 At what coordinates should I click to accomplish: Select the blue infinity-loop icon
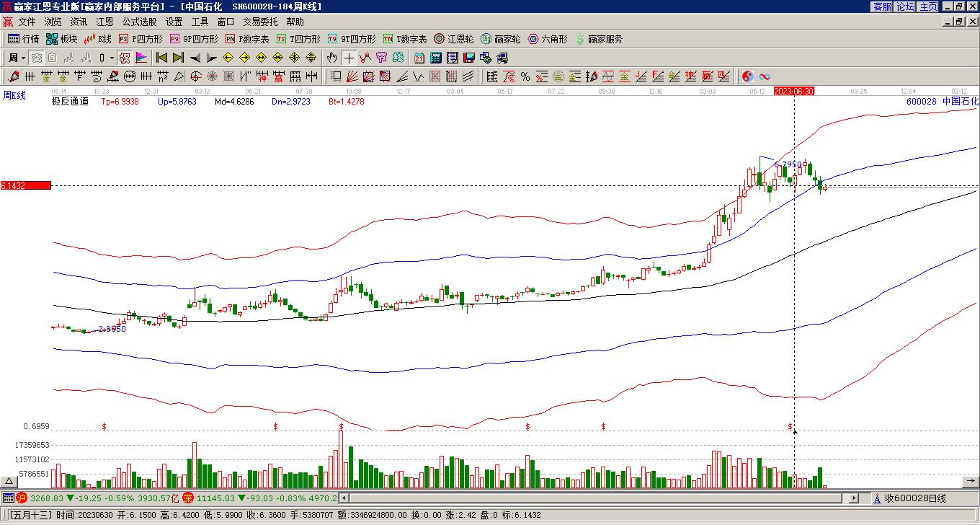pyautogui.click(x=765, y=76)
